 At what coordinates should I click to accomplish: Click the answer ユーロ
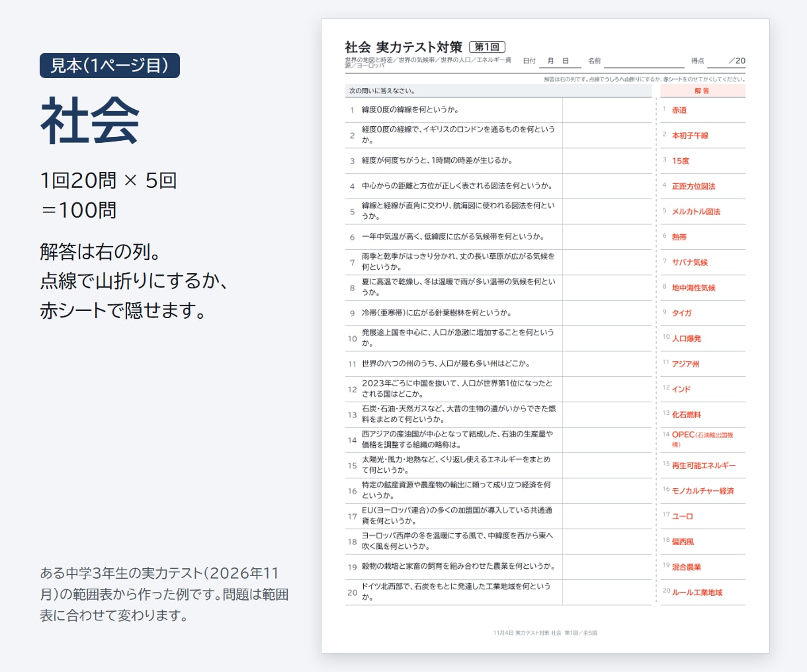click(683, 516)
